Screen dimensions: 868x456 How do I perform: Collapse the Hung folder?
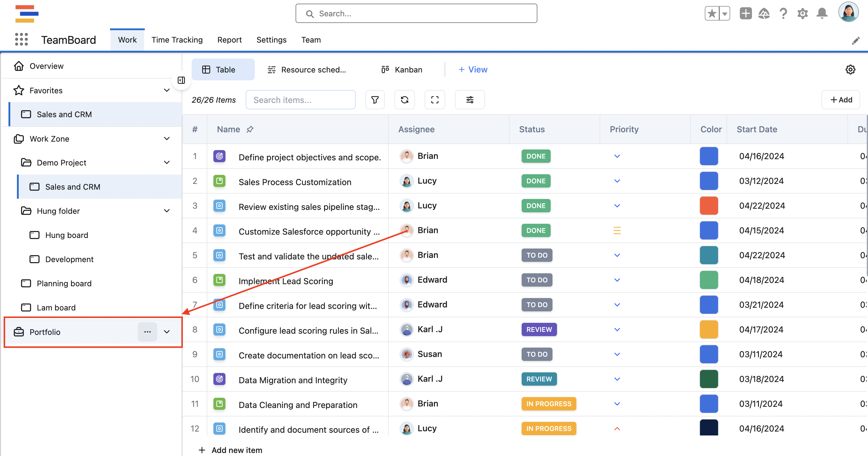pyautogui.click(x=167, y=211)
